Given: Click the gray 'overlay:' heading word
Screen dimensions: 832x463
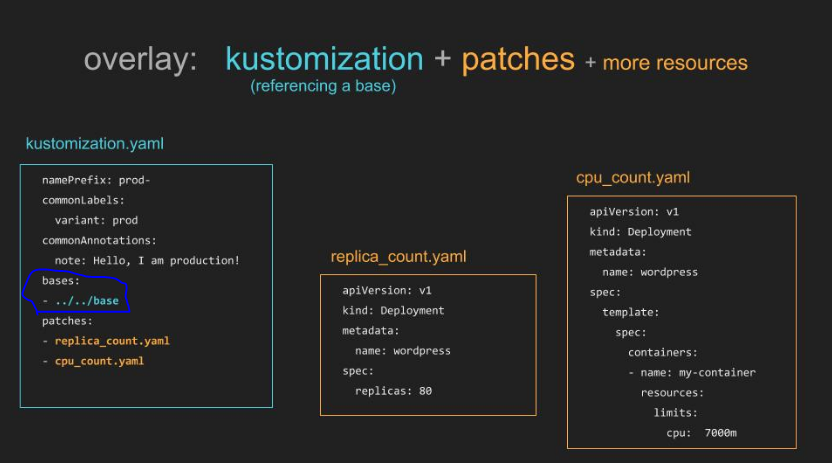Looking at the screenshot, I should (x=140, y=59).
